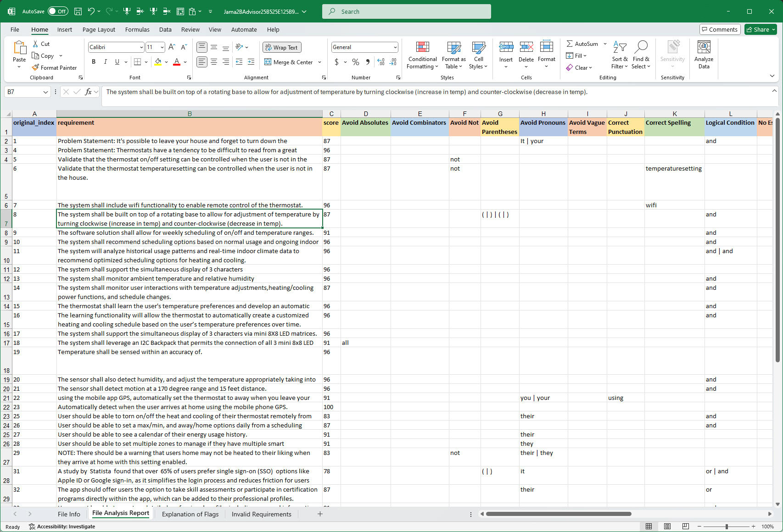The image size is (783, 532).
Task: Select the Format Painter tool
Action: click(x=54, y=67)
